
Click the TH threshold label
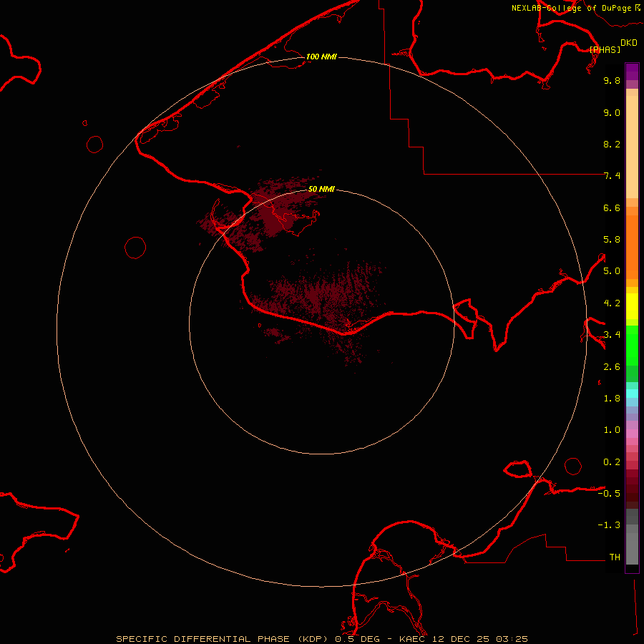614,557
